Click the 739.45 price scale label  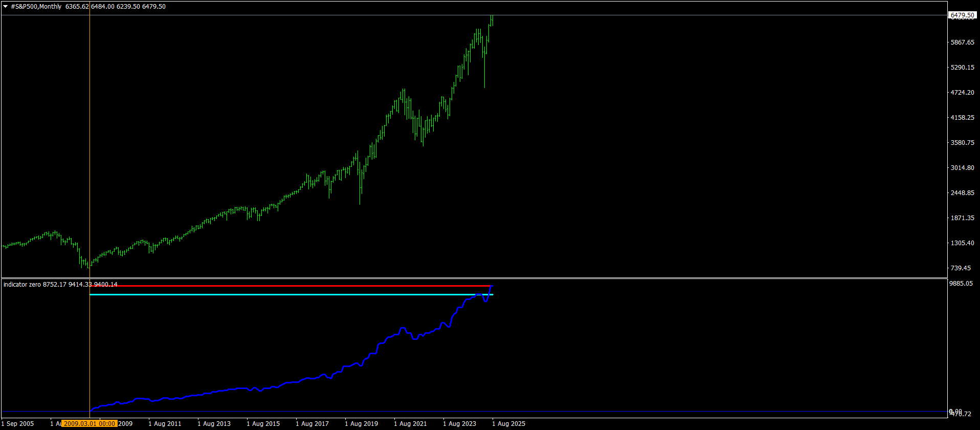click(962, 268)
